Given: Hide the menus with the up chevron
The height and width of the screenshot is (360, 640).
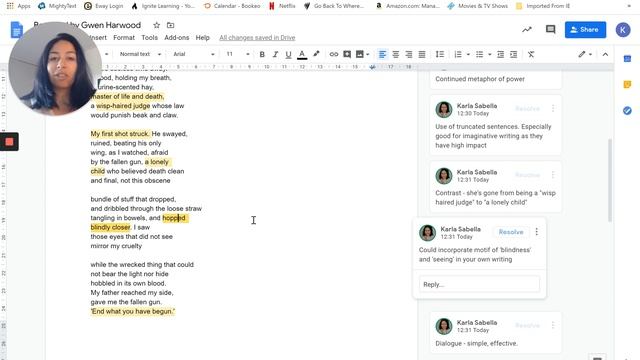Looking at the screenshot, I should 605,54.
